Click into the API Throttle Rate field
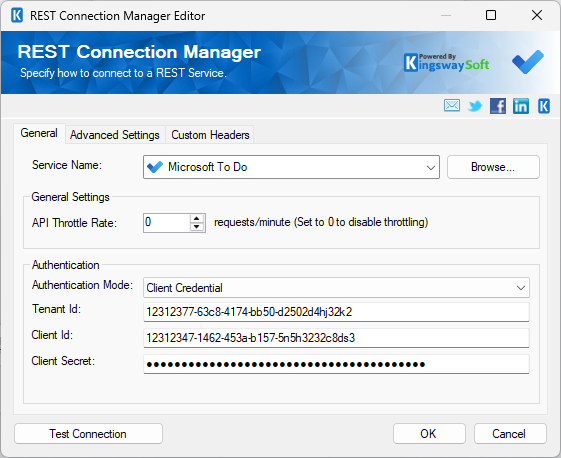The width and height of the screenshot is (561, 458). [166, 223]
